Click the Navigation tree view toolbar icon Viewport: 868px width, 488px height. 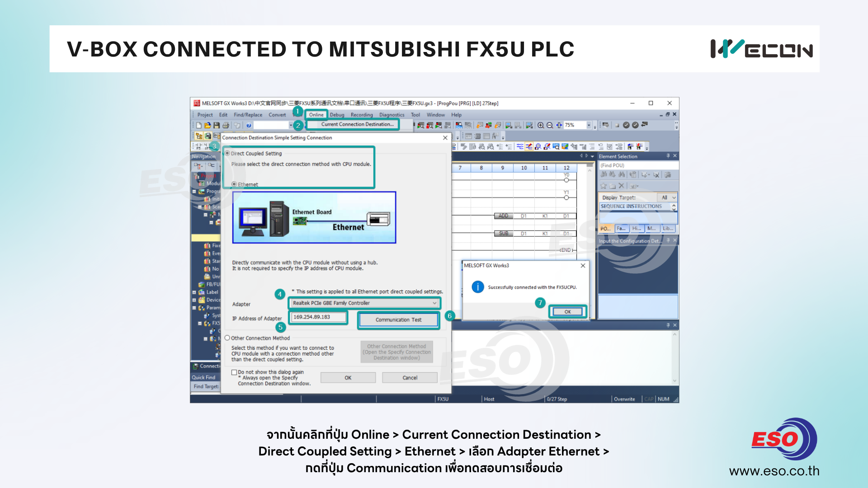pyautogui.click(x=199, y=136)
